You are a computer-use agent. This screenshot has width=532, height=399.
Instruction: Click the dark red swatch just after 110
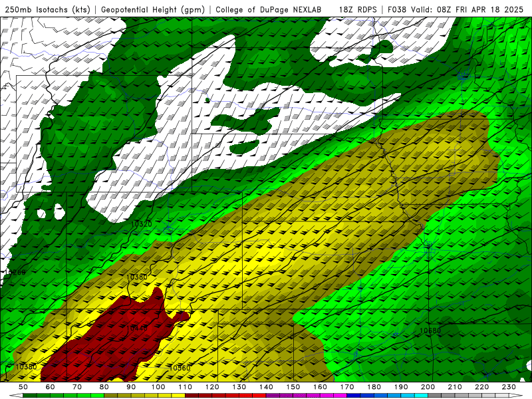(192, 396)
